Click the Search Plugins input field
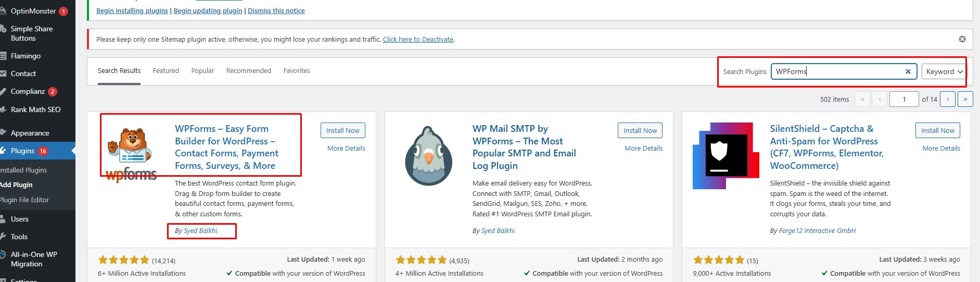This screenshot has width=980, height=282. pyautogui.click(x=838, y=71)
